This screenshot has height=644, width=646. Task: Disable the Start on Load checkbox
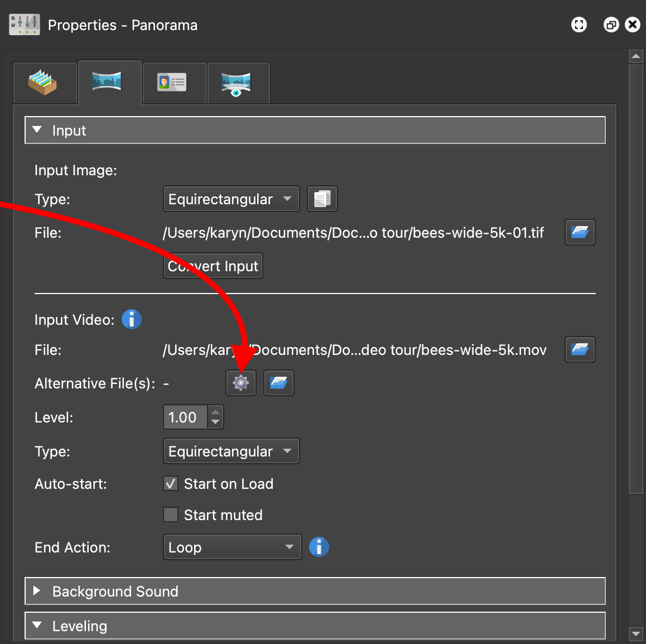click(171, 483)
